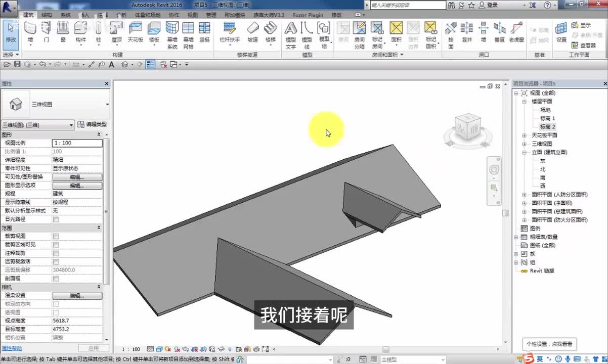Choose the 模型文字 (Model Text) tool
Screen dimensions: 608x364
(x=291, y=34)
